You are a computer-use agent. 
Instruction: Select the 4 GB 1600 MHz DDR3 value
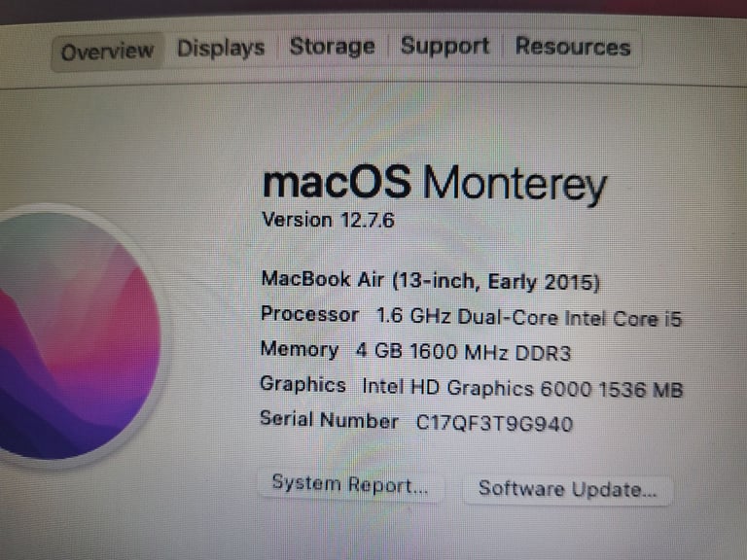click(x=463, y=352)
